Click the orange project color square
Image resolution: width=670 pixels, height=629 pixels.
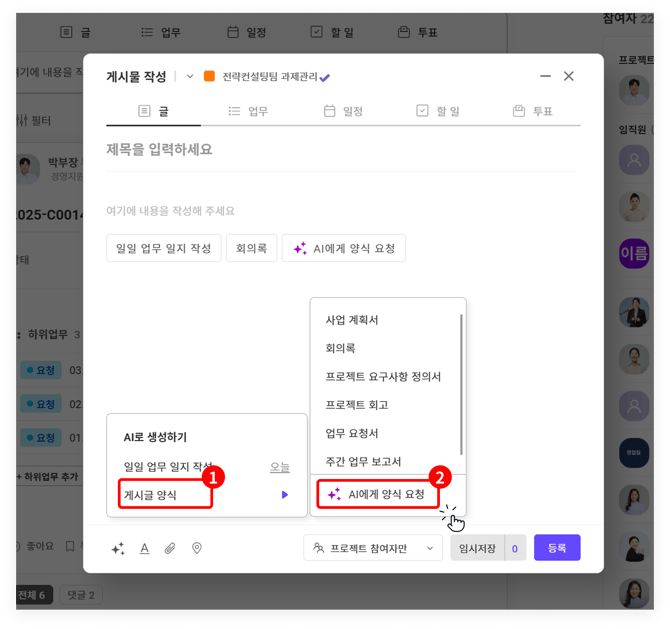209,77
